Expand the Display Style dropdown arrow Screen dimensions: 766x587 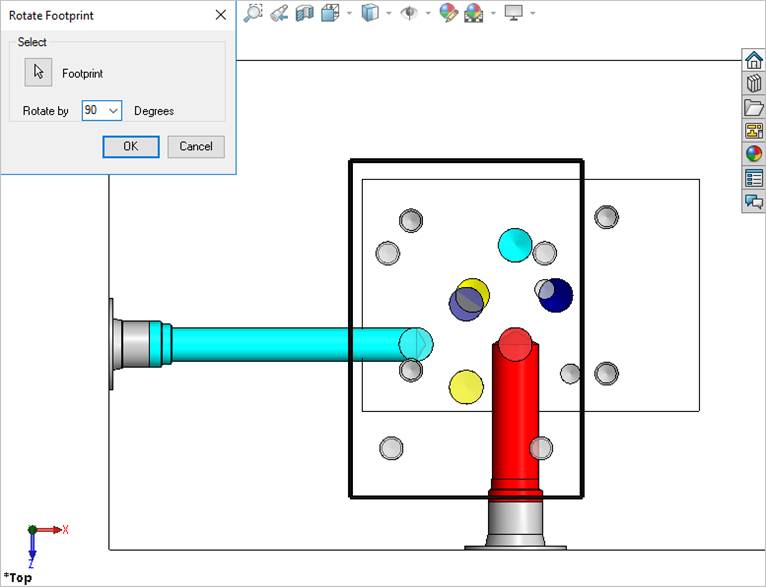pyautogui.click(x=389, y=13)
